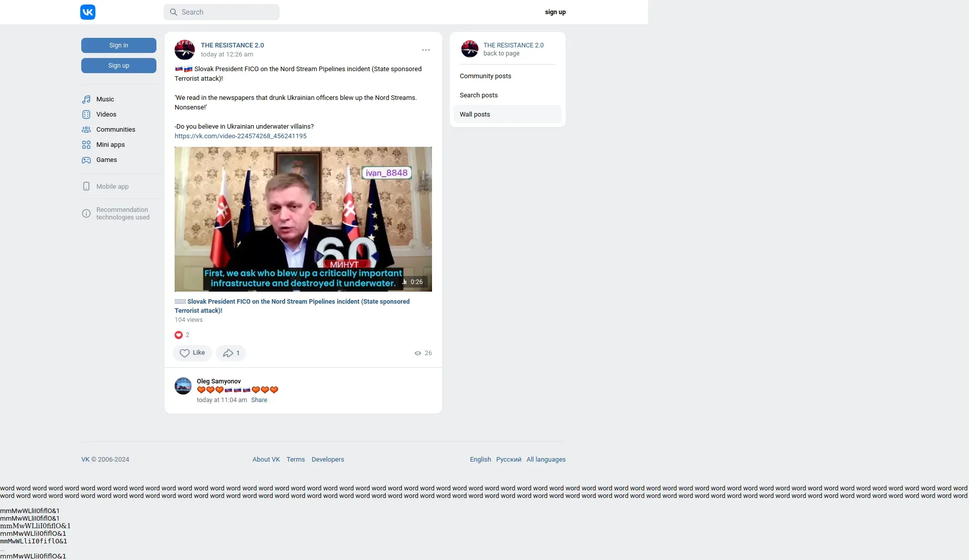Share the post with arrow button
The height and width of the screenshot is (560, 969).
[x=231, y=353]
